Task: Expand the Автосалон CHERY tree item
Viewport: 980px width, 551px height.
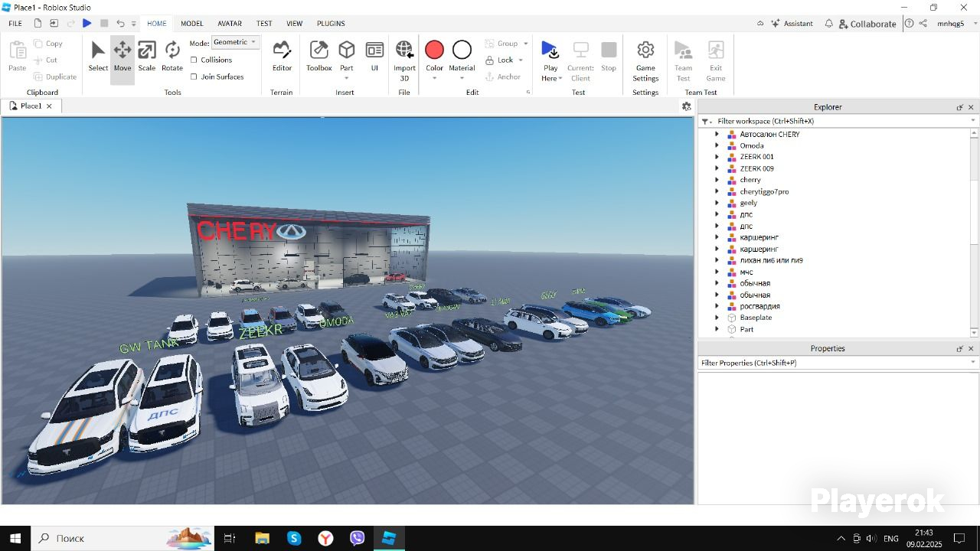Action: pos(717,134)
